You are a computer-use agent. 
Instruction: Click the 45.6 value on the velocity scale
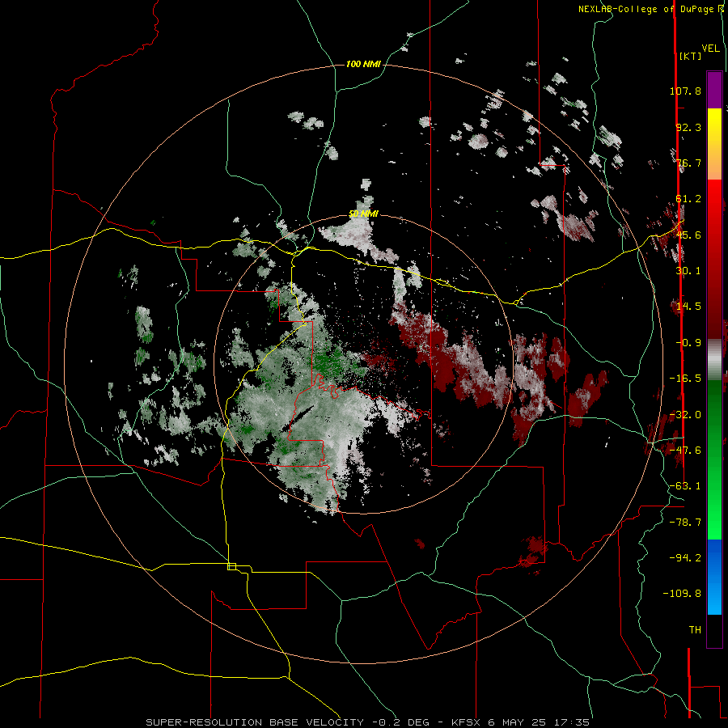688,235
